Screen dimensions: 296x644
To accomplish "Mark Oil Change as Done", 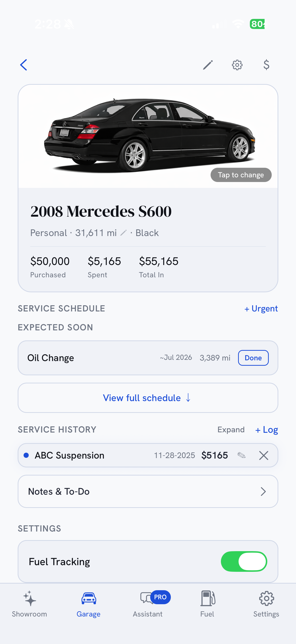I will [x=253, y=358].
